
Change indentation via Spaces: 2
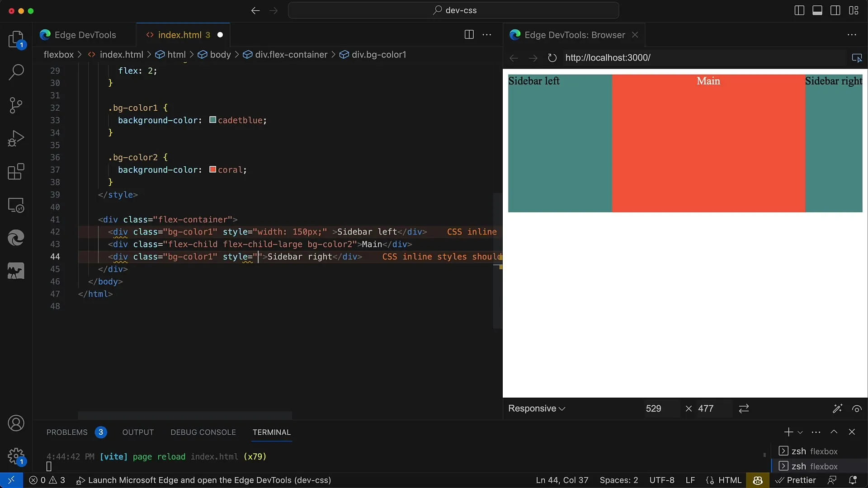(618, 480)
